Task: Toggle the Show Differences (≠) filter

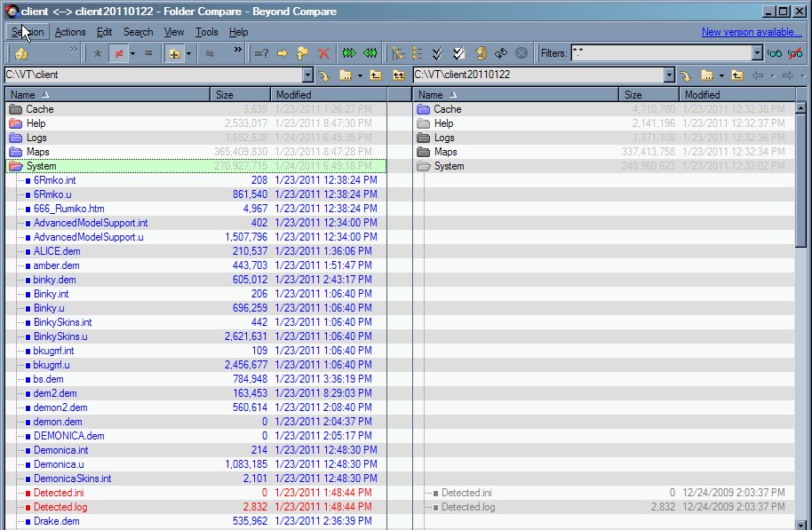Action: click(x=118, y=53)
